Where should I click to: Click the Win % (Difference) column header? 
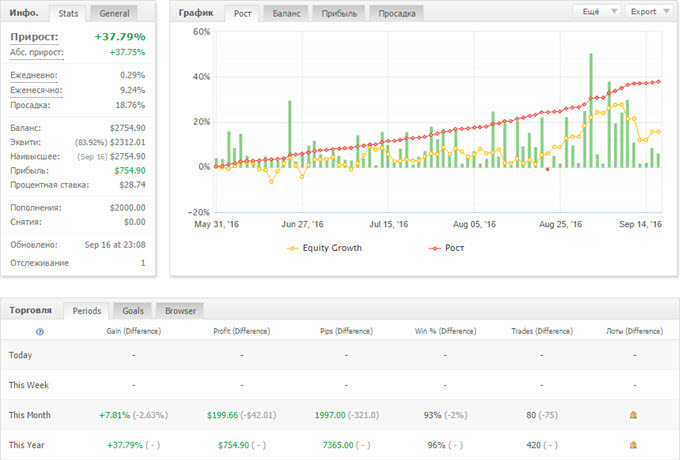click(445, 331)
